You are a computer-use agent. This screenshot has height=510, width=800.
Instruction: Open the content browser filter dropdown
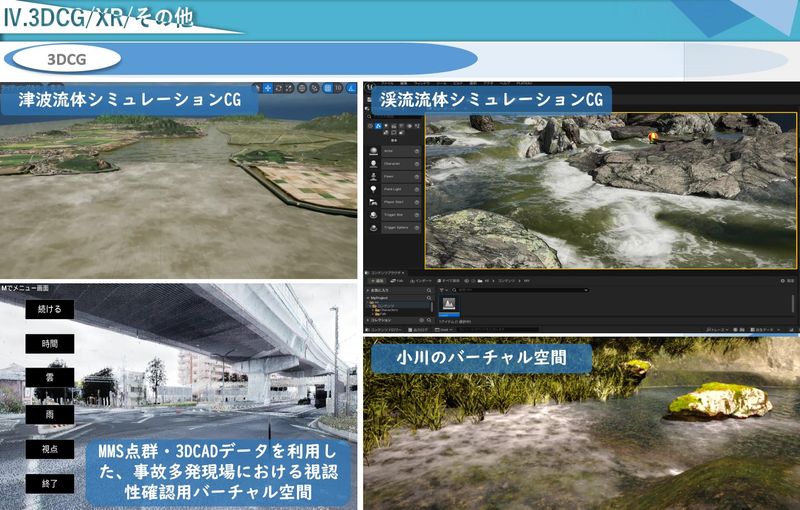[x=443, y=289]
